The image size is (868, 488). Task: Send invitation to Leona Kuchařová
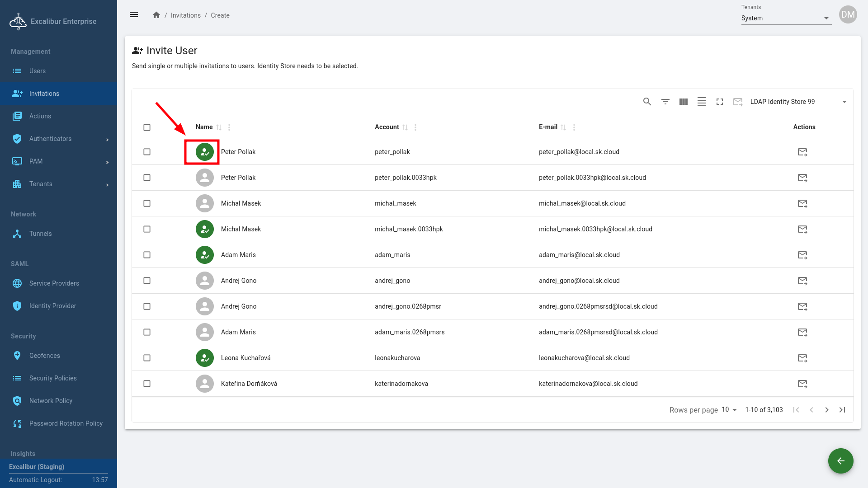[x=802, y=358]
